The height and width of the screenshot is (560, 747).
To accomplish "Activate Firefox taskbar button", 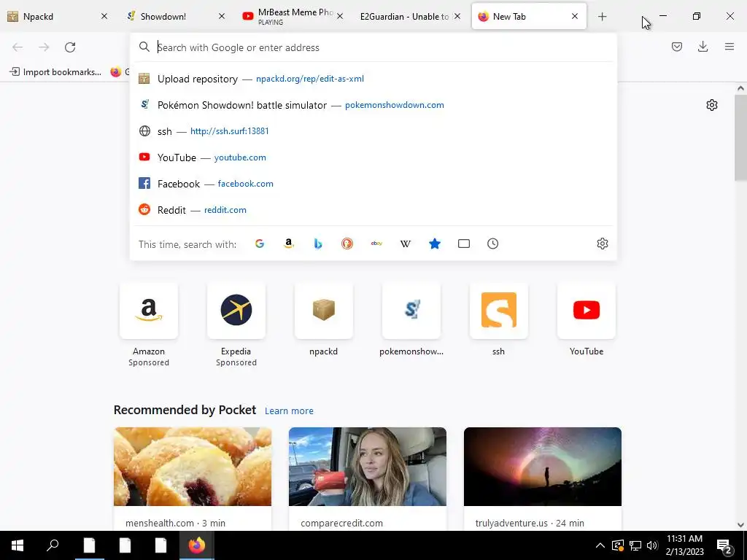I will click(x=197, y=545).
